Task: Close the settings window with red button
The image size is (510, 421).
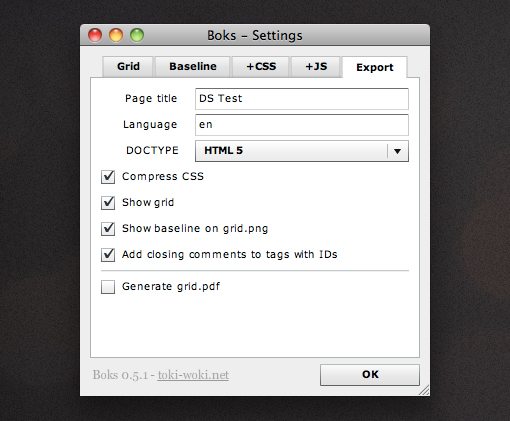Action: (95, 35)
